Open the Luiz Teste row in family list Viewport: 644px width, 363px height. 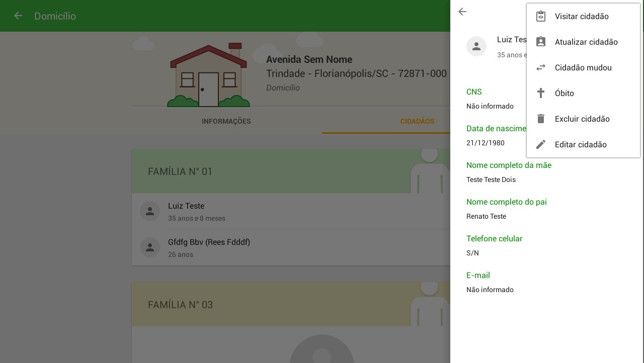tap(291, 211)
